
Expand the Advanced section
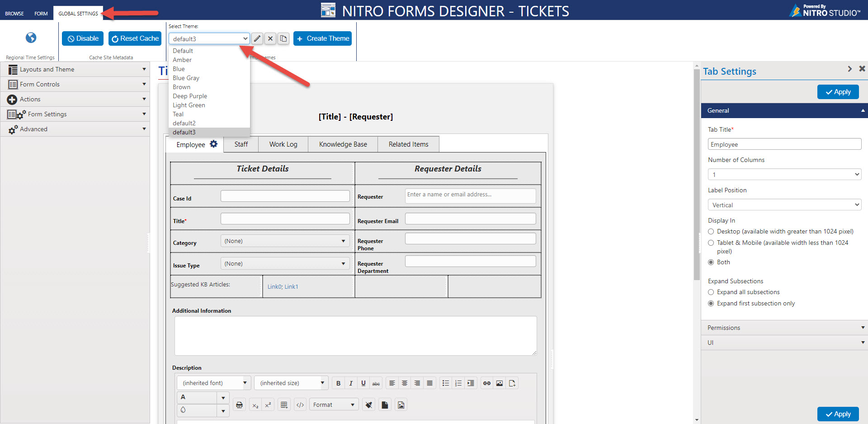coord(75,129)
